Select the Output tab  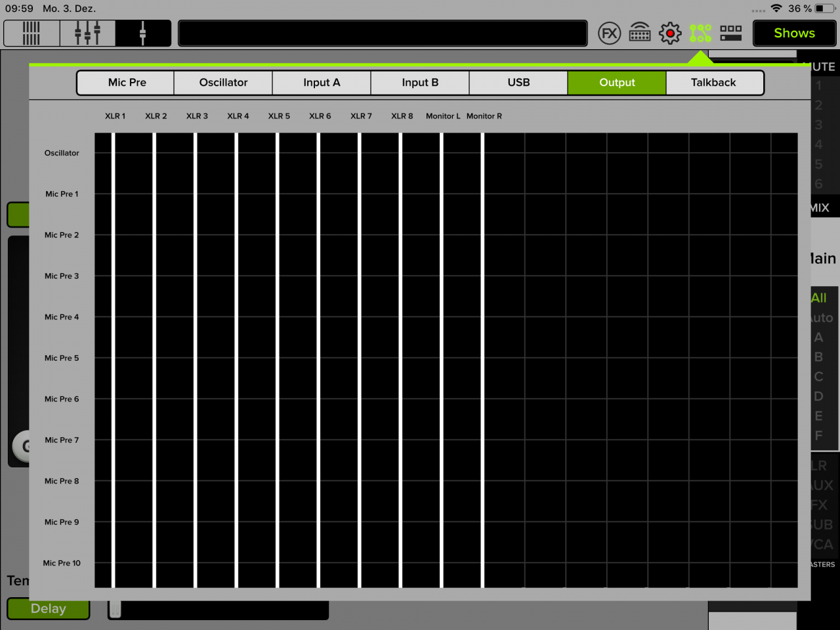[617, 83]
